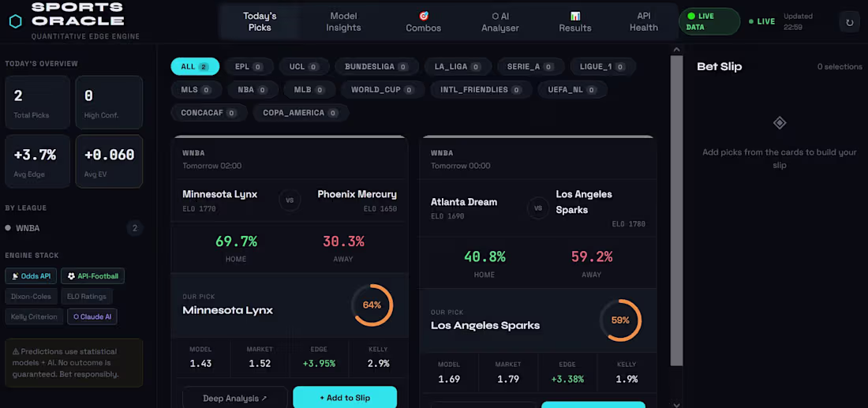Open Deep Analysis for Minnesota Lynx game
This screenshot has height=408, width=868.
(234, 398)
